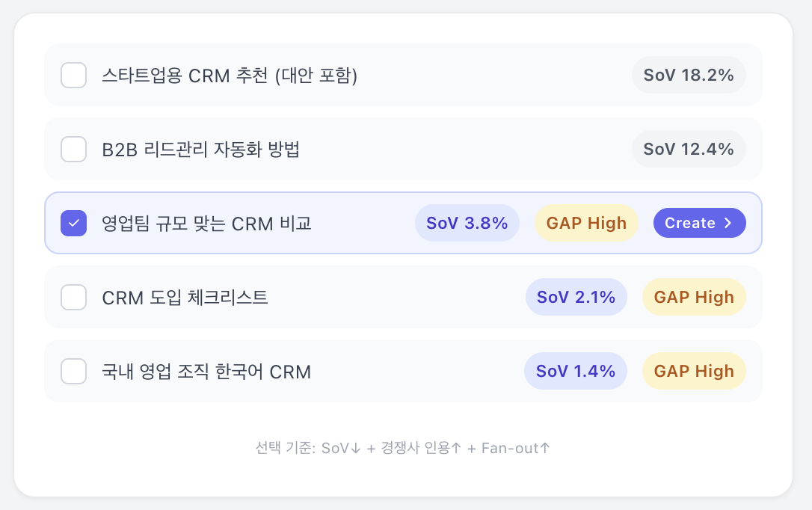Click the 영업팀 규모 맞는 CRM 비교 title
The image size is (812, 510).
pyautogui.click(x=206, y=223)
